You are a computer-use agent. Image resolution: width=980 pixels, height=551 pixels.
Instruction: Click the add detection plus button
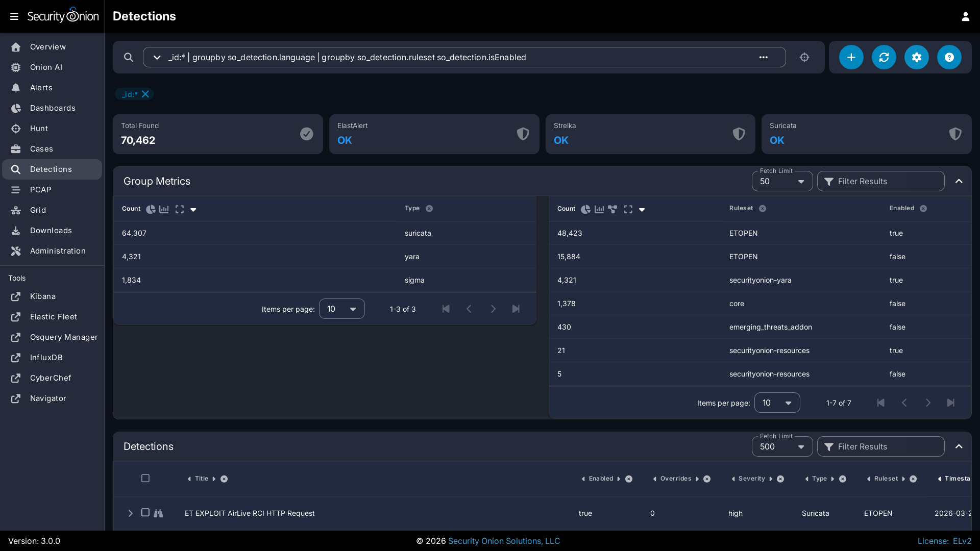851,57
